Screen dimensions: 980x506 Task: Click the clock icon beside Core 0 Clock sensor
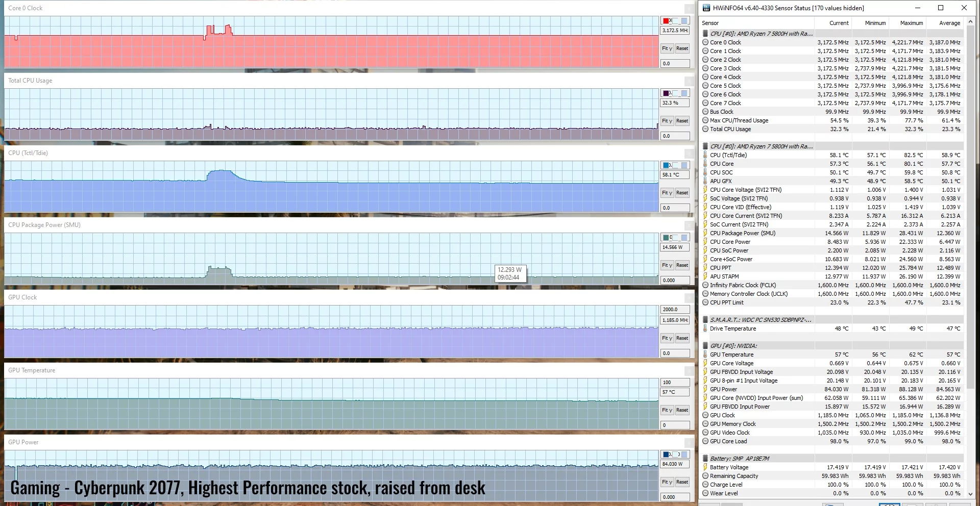point(706,42)
